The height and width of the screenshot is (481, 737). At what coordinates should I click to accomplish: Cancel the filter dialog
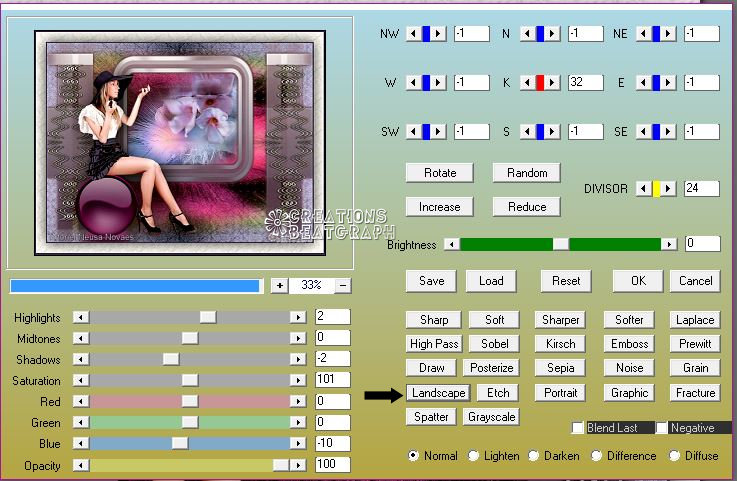tap(695, 281)
